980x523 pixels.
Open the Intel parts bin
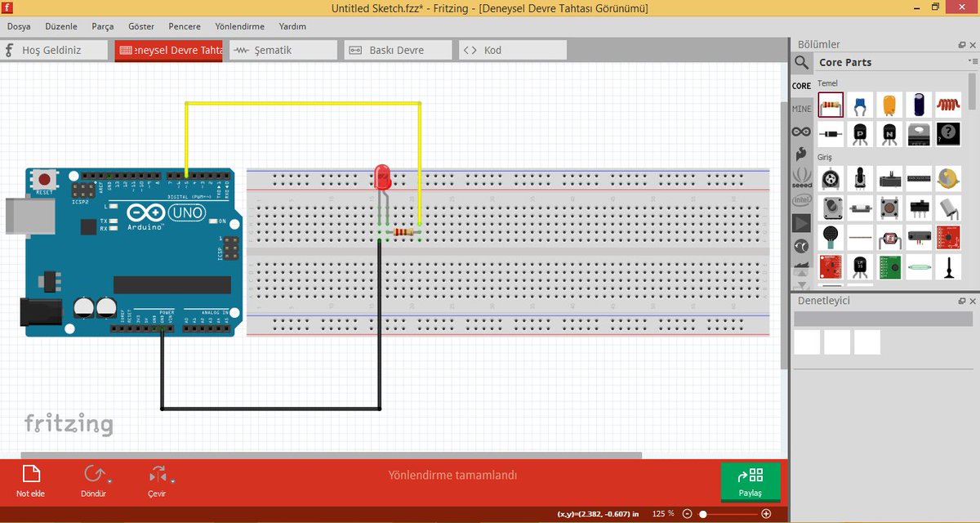pos(802,199)
